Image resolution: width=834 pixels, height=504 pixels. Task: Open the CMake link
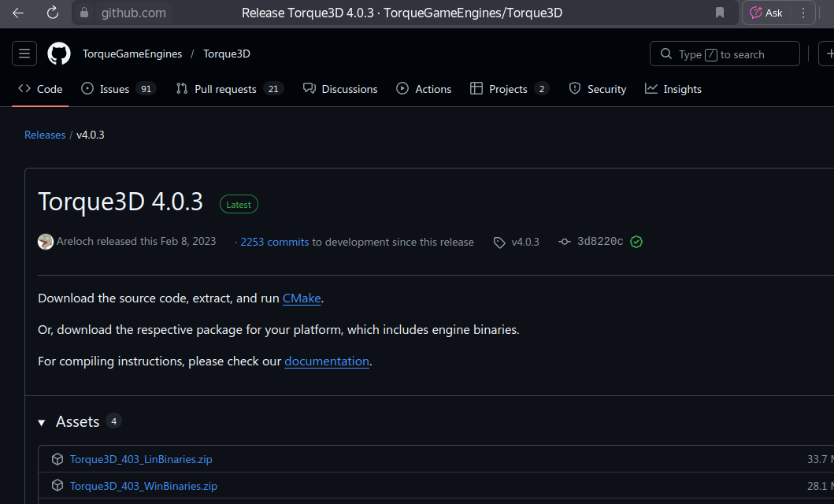(x=302, y=298)
